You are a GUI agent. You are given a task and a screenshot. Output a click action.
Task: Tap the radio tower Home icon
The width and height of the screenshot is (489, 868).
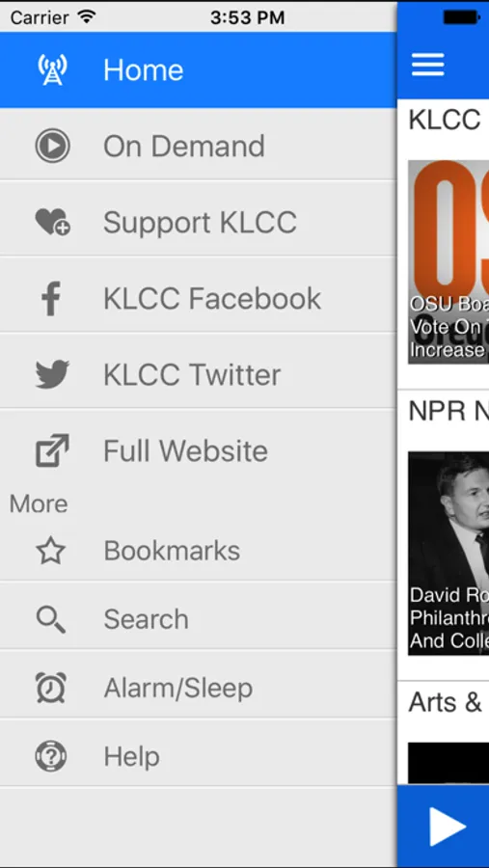click(52, 69)
